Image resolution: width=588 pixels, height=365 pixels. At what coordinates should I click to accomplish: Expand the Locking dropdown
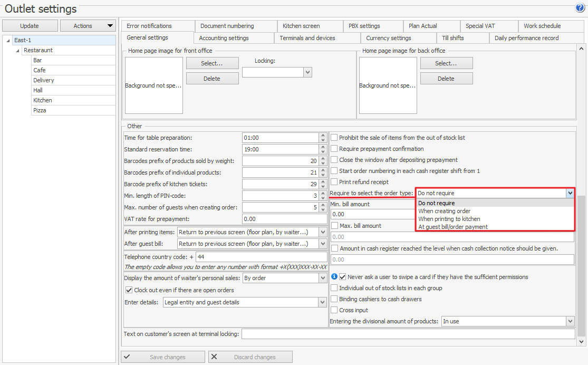point(308,72)
